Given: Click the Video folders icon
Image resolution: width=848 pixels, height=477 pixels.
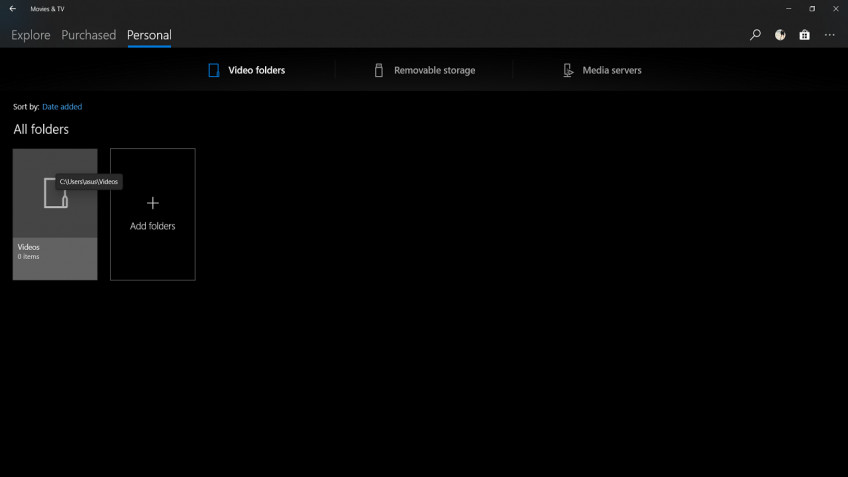Looking at the screenshot, I should (x=214, y=70).
